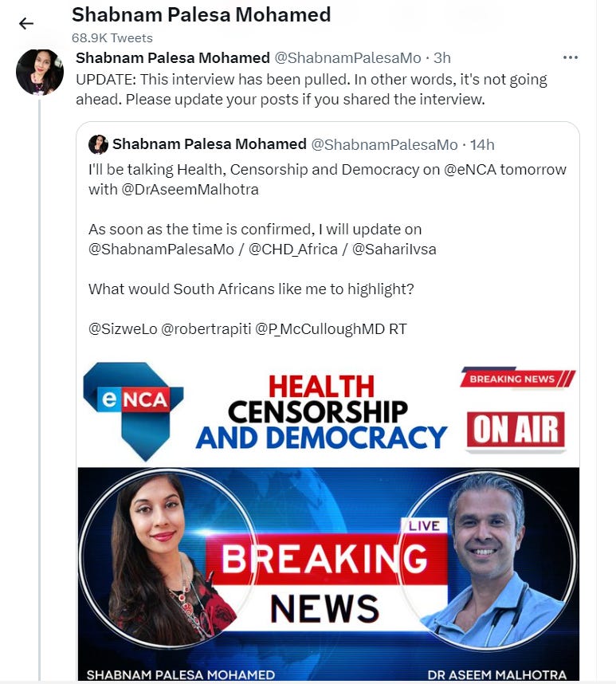Viewport: 616px width, 684px height.
Task: Click small avatar in the quoted tweet
Action: [x=98, y=144]
